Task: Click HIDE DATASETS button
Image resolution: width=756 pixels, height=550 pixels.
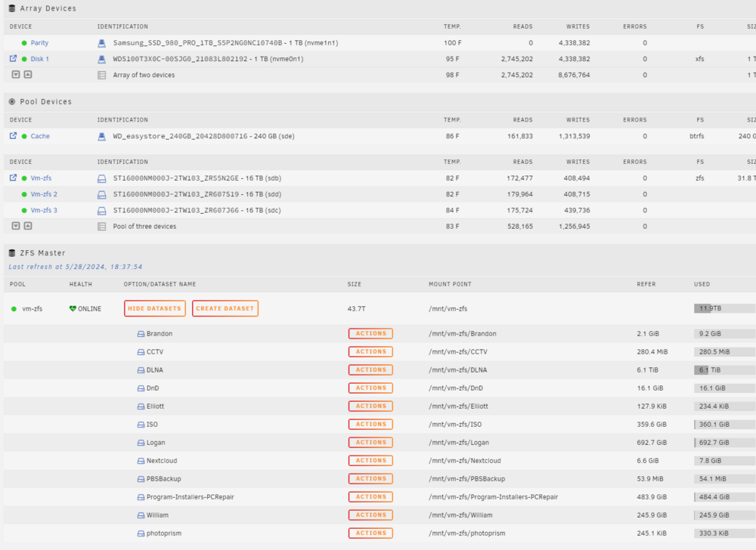Action: point(155,309)
